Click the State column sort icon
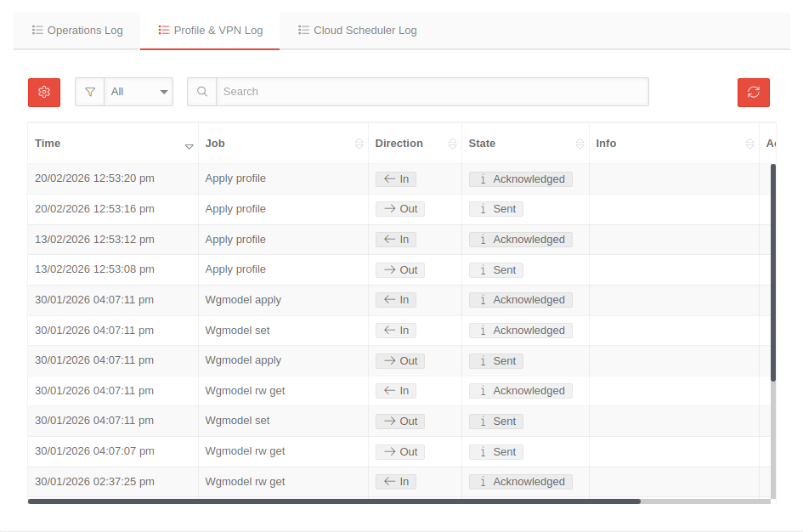The image size is (803, 532). click(x=580, y=144)
